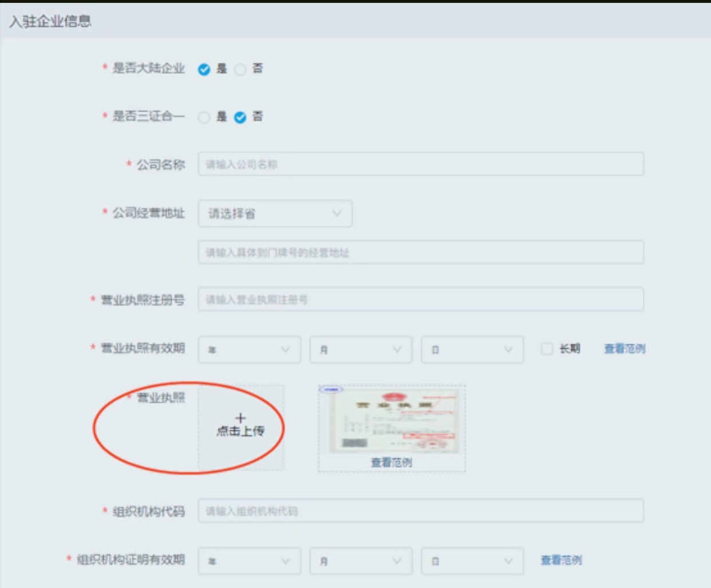The height and width of the screenshot is (588, 711).
Task: Click the 入驻企业信息 section header text
Action: (x=50, y=22)
